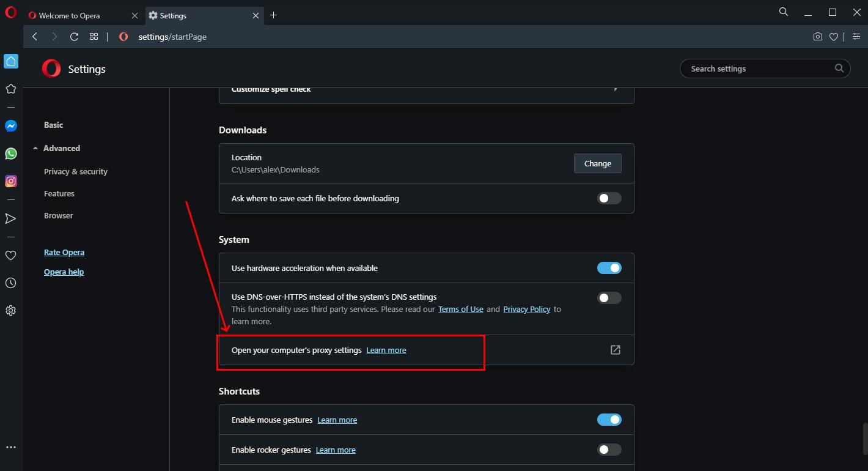Open WhatsApp in the sidebar

click(10, 154)
